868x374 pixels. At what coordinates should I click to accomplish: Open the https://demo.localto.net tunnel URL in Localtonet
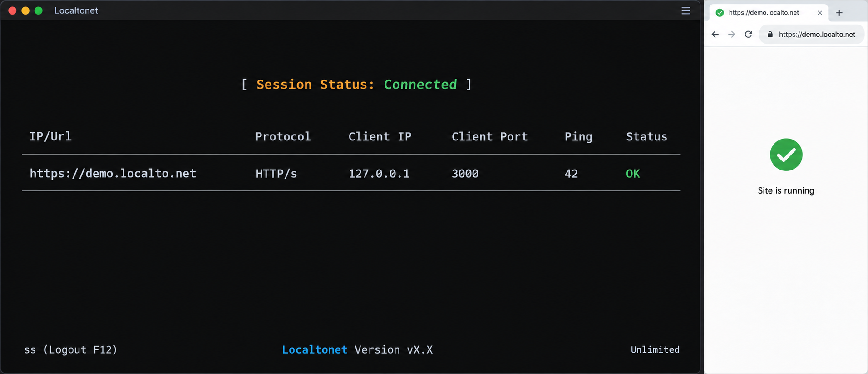click(113, 173)
